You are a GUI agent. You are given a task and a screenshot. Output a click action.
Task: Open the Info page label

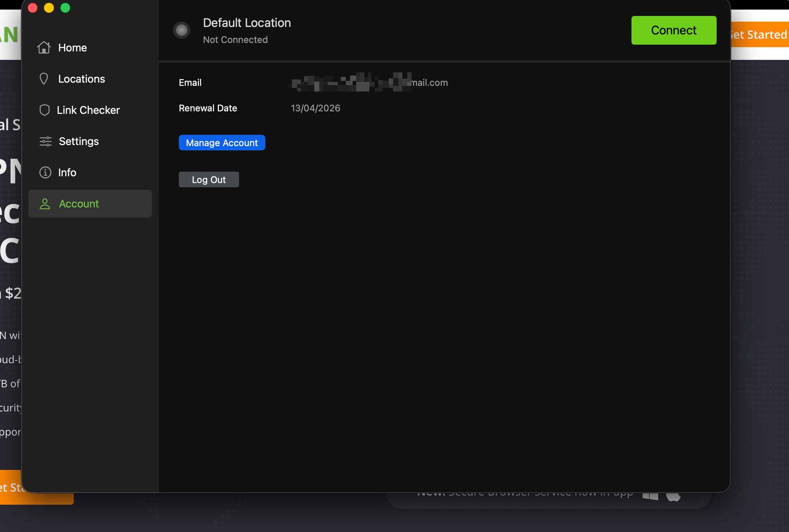coord(67,172)
